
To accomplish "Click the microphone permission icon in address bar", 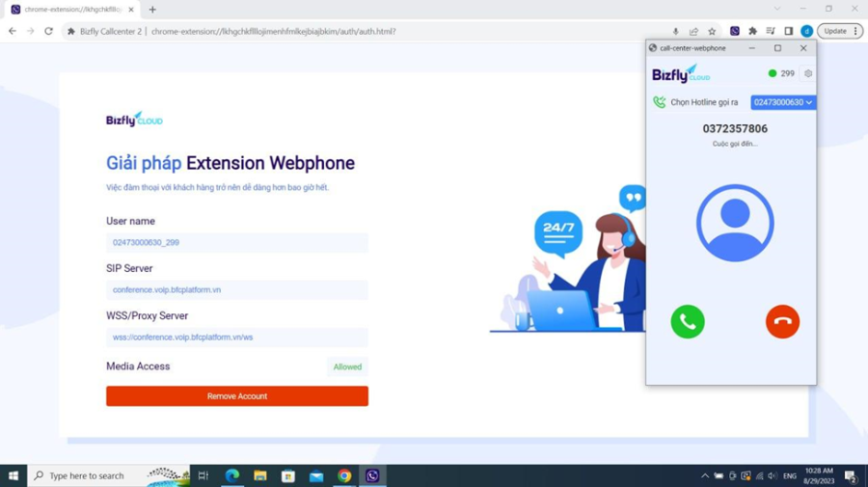I will [675, 32].
